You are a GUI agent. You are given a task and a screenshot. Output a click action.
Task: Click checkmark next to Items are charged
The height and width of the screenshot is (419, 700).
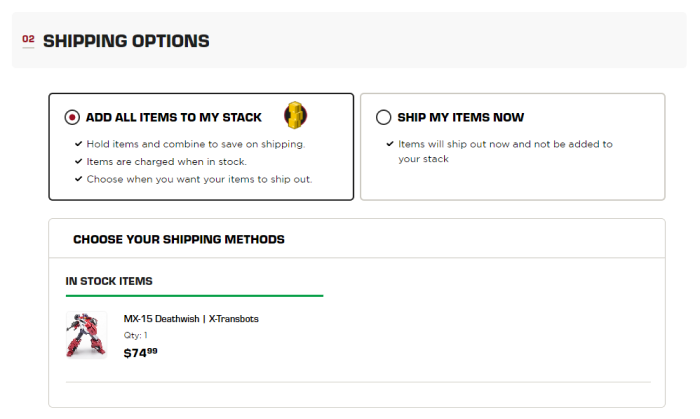78,161
